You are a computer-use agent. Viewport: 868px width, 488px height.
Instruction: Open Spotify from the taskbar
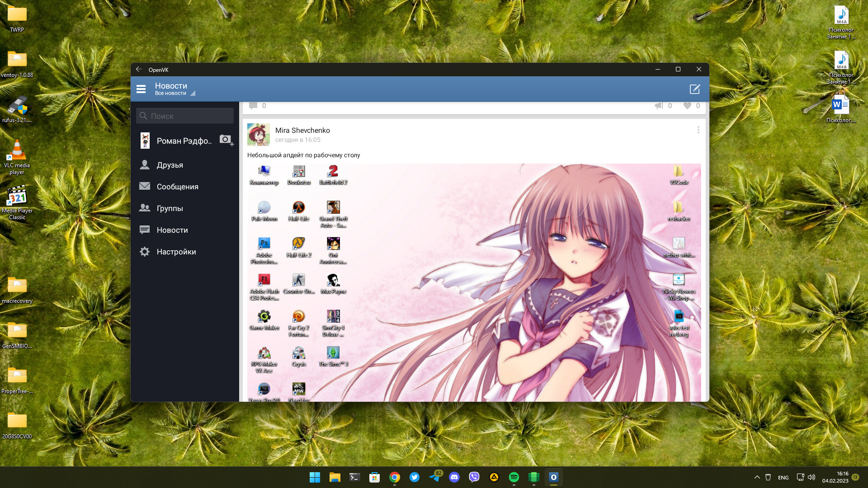[x=514, y=477]
